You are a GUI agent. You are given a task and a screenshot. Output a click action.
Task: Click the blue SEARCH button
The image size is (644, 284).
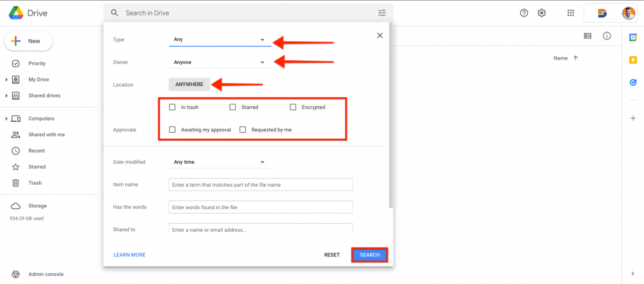(370, 255)
